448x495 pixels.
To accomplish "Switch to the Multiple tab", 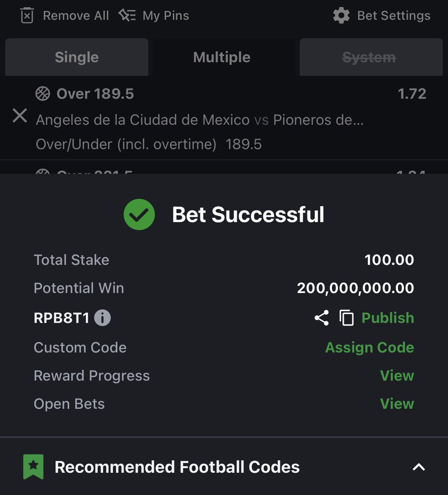I will tap(222, 57).
